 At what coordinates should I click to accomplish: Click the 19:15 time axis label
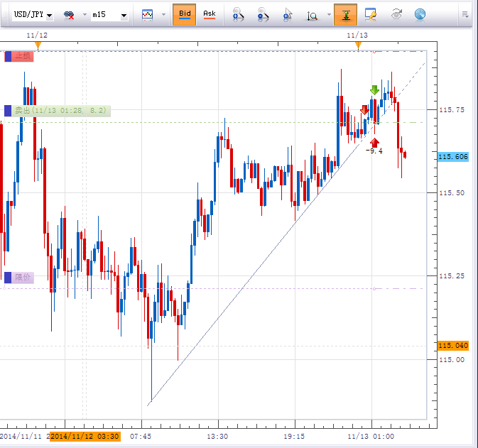(294, 437)
